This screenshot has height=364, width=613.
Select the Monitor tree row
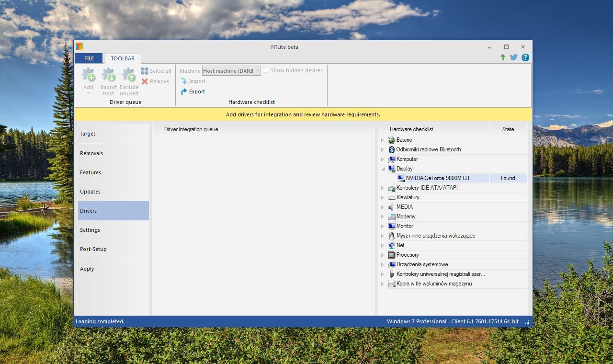454,226
